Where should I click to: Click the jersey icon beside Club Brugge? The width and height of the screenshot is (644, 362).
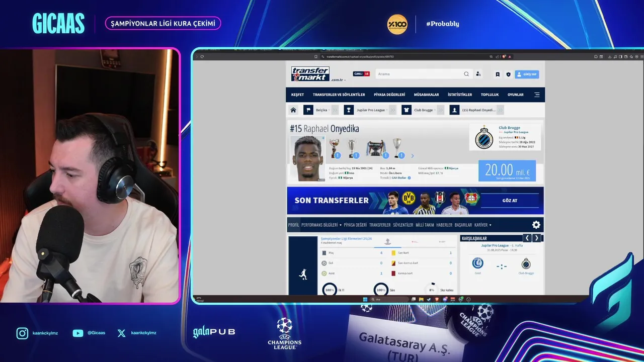(407, 110)
